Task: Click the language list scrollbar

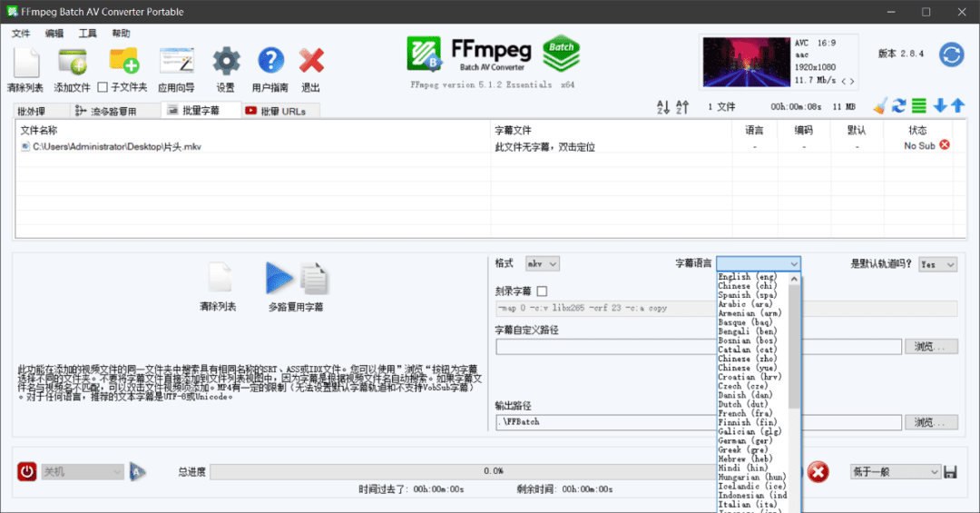Action: 794,345
